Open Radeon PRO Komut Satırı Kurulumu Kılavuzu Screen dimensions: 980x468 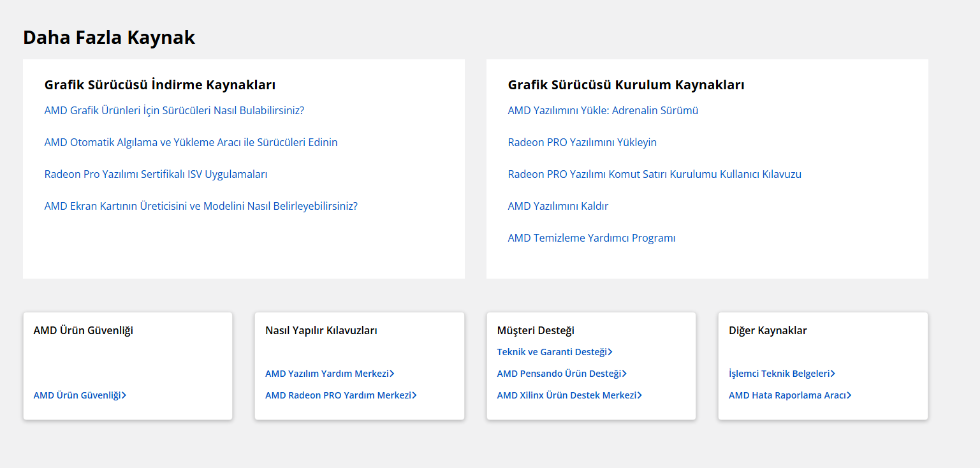pyautogui.click(x=654, y=174)
